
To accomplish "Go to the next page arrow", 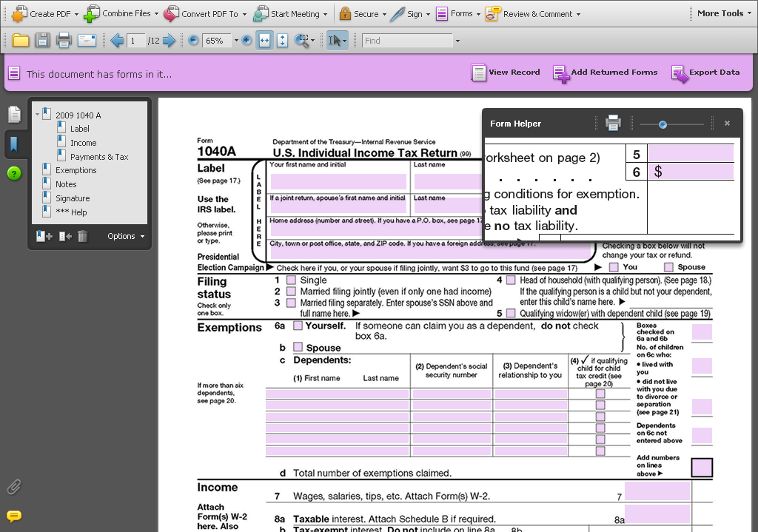I will (169, 41).
